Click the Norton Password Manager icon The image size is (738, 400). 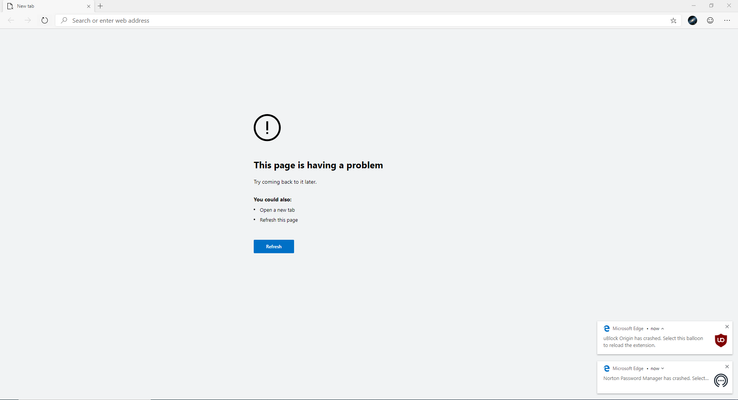pos(721,380)
